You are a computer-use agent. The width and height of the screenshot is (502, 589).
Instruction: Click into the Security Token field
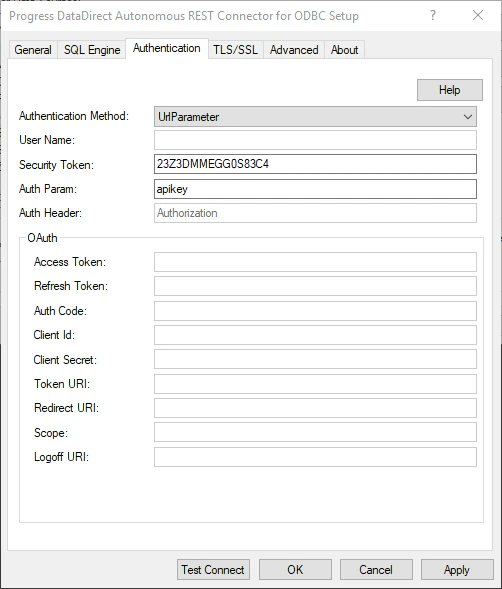coord(315,164)
